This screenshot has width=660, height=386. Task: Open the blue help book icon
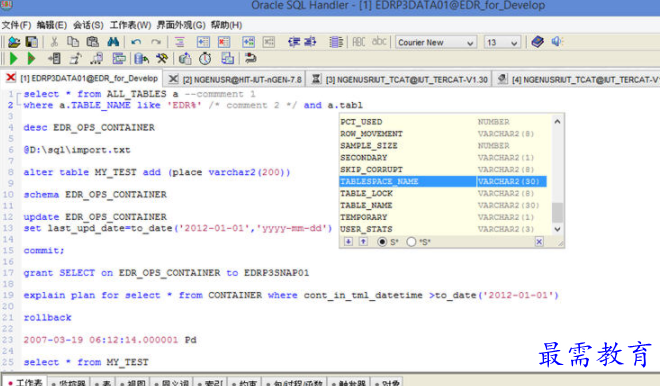(538, 42)
